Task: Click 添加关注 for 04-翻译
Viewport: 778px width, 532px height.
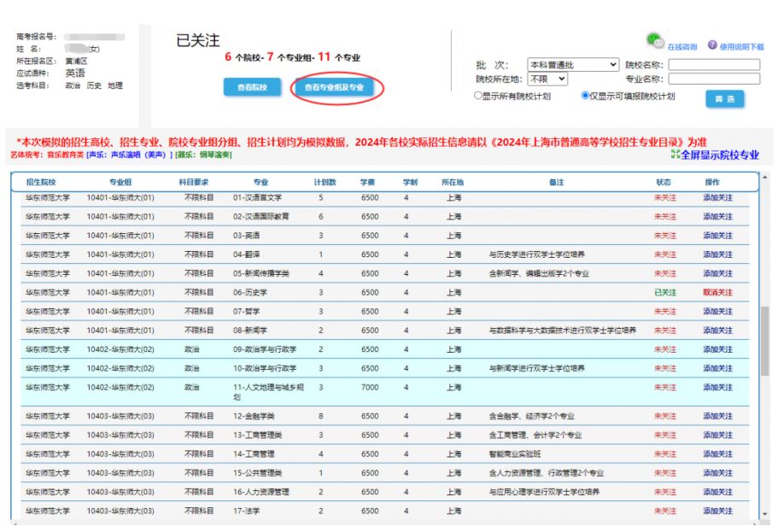Action: [717, 254]
